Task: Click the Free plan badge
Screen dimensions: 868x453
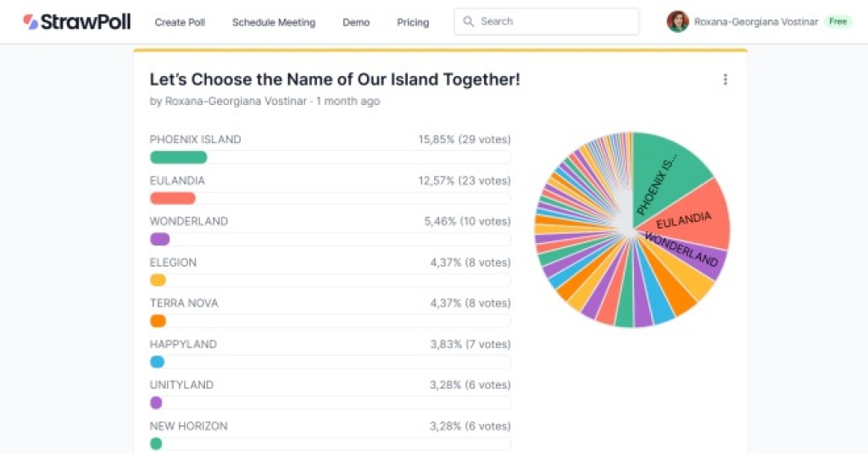Action: point(837,22)
